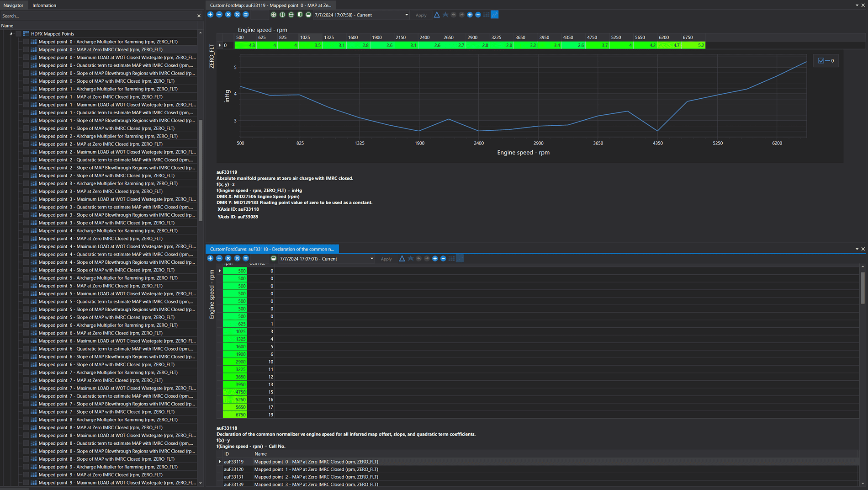Click the blue triangle delta icon in curve toolbar
This screenshot has height=490, width=868.
[402, 258]
